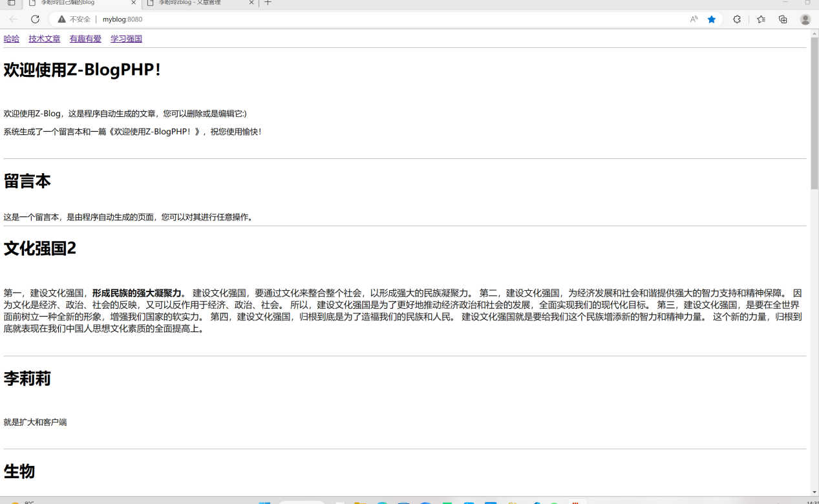
Task: Open the 留言本 guestbook page
Action: (x=28, y=182)
